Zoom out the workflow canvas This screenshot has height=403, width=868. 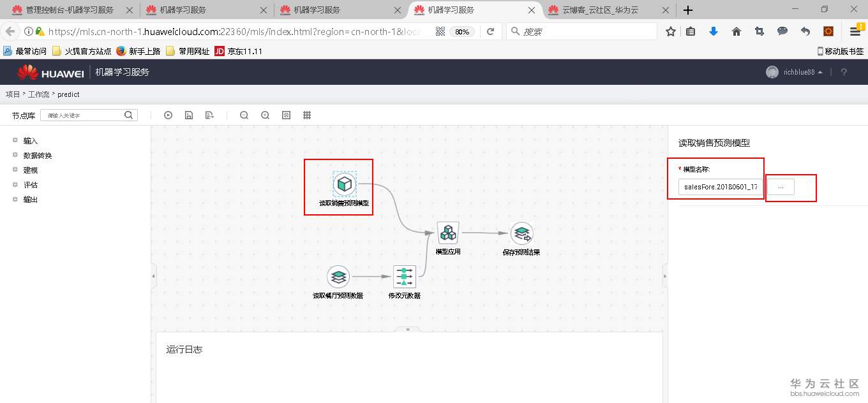[x=244, y=115]
